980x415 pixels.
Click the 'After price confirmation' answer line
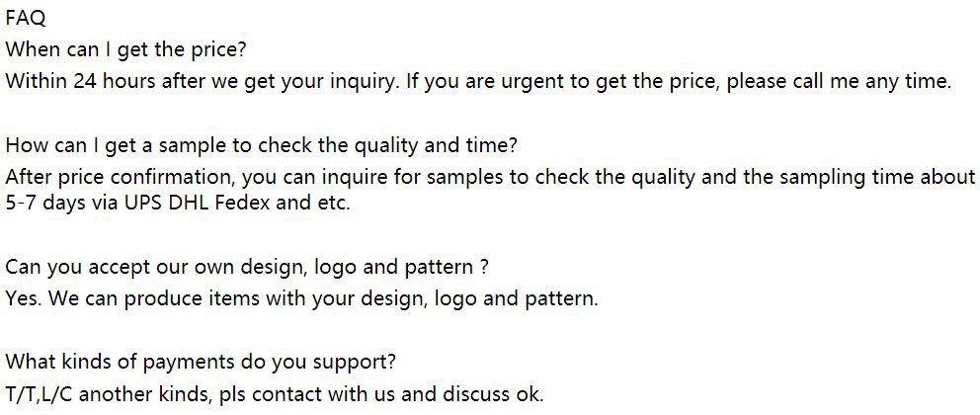tap(490, 178)
